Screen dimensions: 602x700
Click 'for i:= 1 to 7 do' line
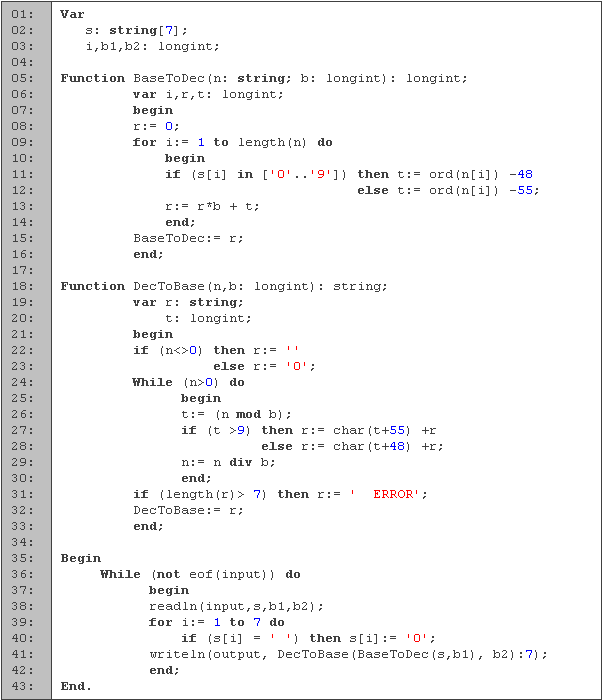pos(217,622)
